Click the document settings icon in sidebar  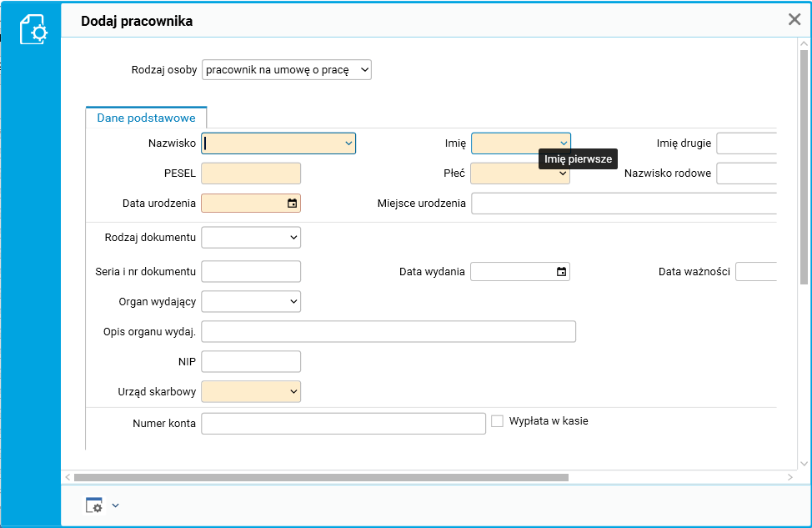pos(33,30)
